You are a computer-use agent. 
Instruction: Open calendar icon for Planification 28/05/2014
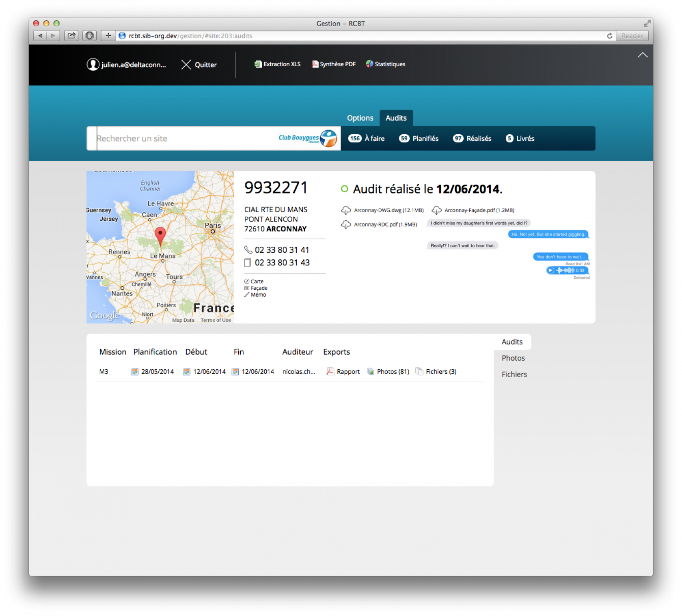[x=135, y=372]
